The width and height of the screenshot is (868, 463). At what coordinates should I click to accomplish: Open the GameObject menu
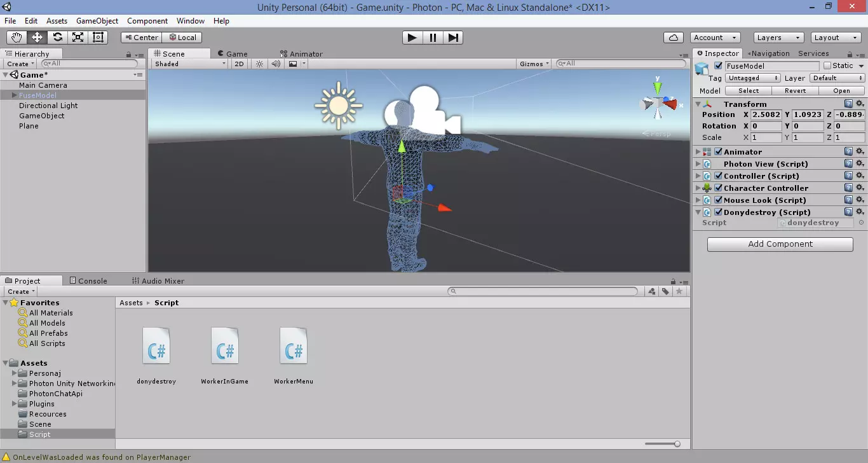pyautogui.click(x=97, y=20)
